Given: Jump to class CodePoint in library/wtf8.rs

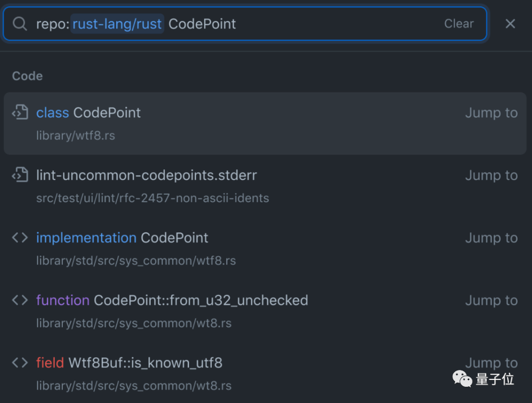Looking at the screenshot, I should pos(491,113).
